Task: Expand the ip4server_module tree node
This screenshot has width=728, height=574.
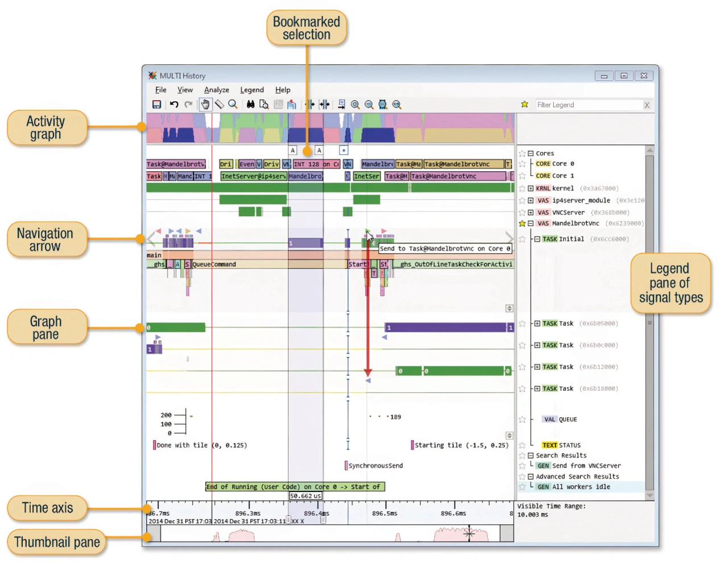Action: click(x=530, y=200)
